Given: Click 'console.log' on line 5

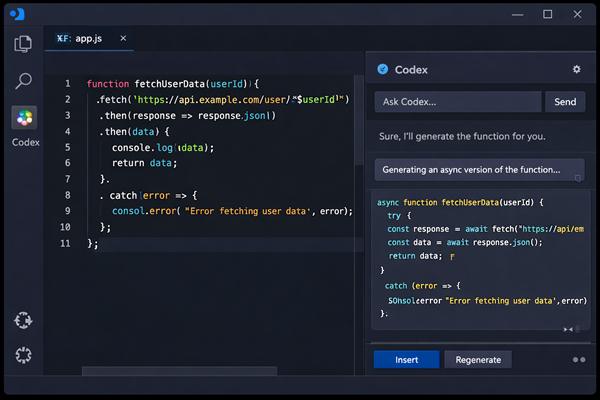Looking at the screenshot, I should click(142, 148).
